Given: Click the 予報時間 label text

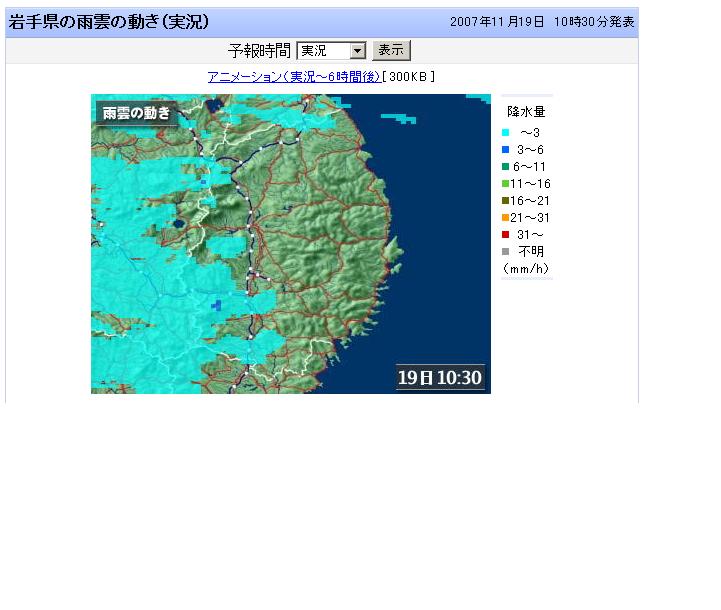Looking at the screenshot, I should click(x=259, y=51).
